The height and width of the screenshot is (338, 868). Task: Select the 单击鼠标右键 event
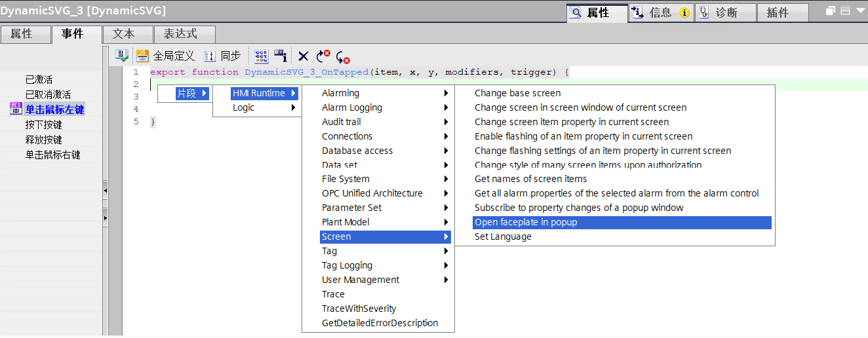(x=53, y=155)
